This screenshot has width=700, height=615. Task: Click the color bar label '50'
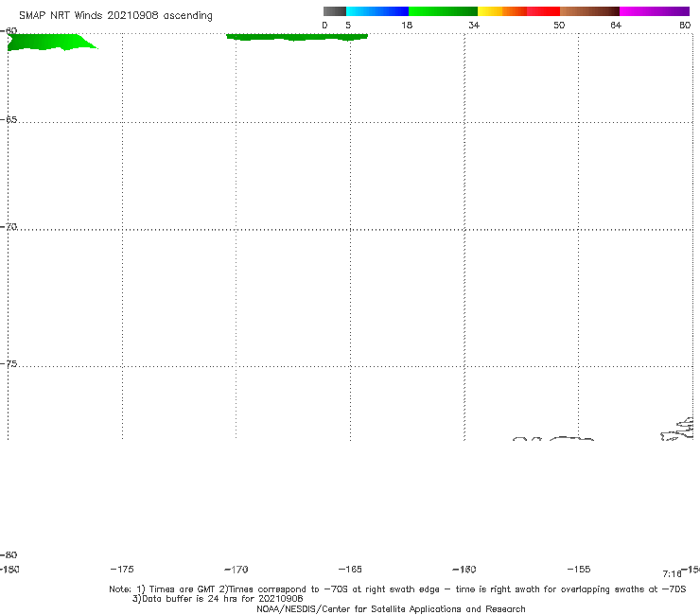point(559,25)
